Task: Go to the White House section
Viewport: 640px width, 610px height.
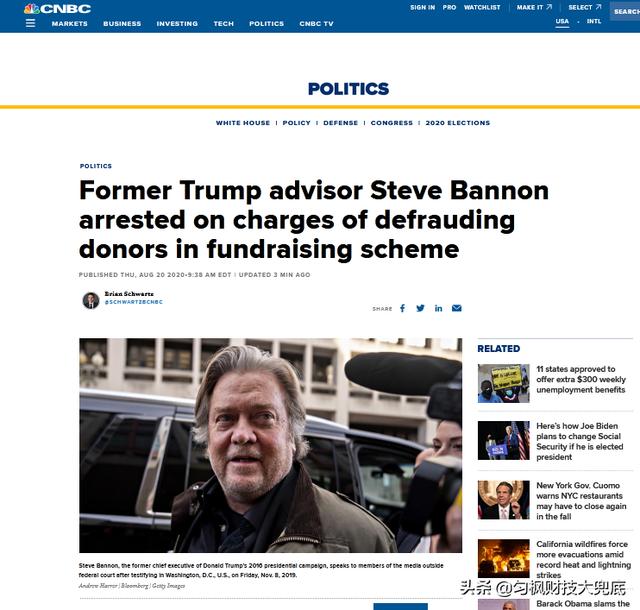Action: pos(243,123)
